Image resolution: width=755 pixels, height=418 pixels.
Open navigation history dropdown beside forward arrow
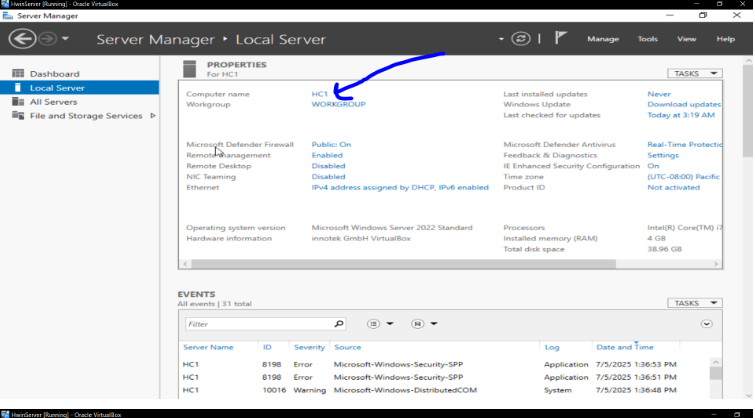pyautogui.click(x=65, y=39)
